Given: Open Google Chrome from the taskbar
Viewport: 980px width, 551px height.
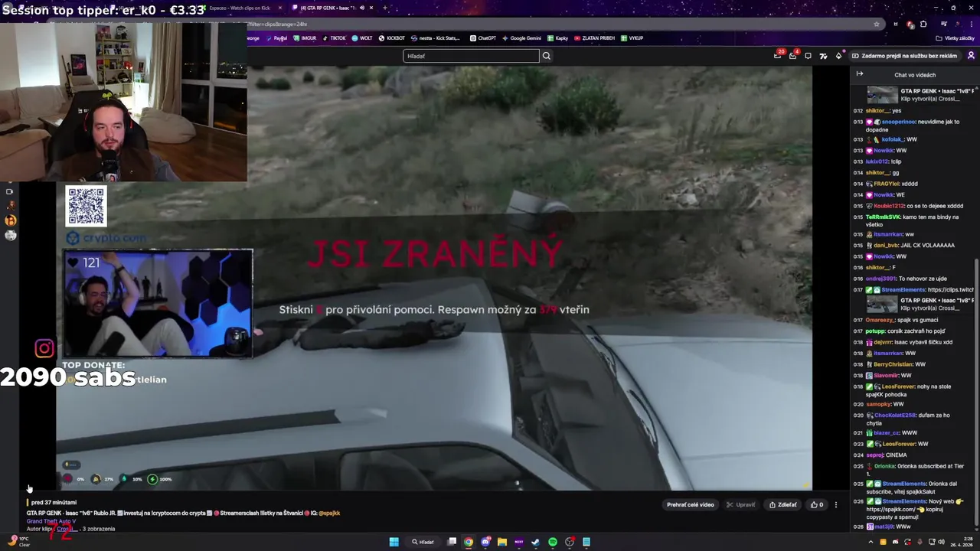Looking at the screenshot, I should [x=469, y=542].
